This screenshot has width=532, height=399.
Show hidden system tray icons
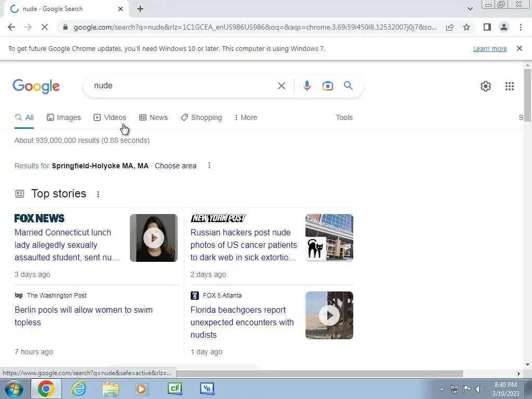click(x=442, y=389)
